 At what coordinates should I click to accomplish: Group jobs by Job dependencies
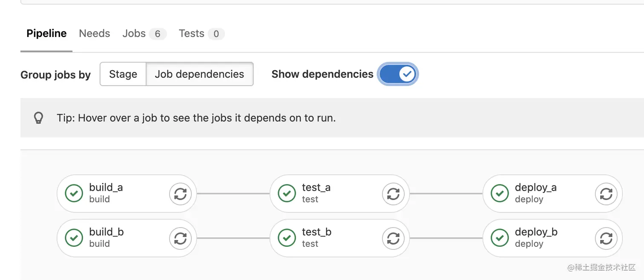(199, 74)
